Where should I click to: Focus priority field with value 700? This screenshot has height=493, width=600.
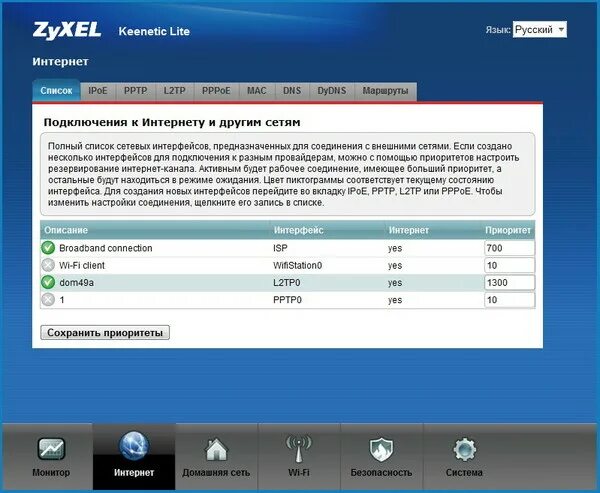pyautogui.click(x=509, y=248)
